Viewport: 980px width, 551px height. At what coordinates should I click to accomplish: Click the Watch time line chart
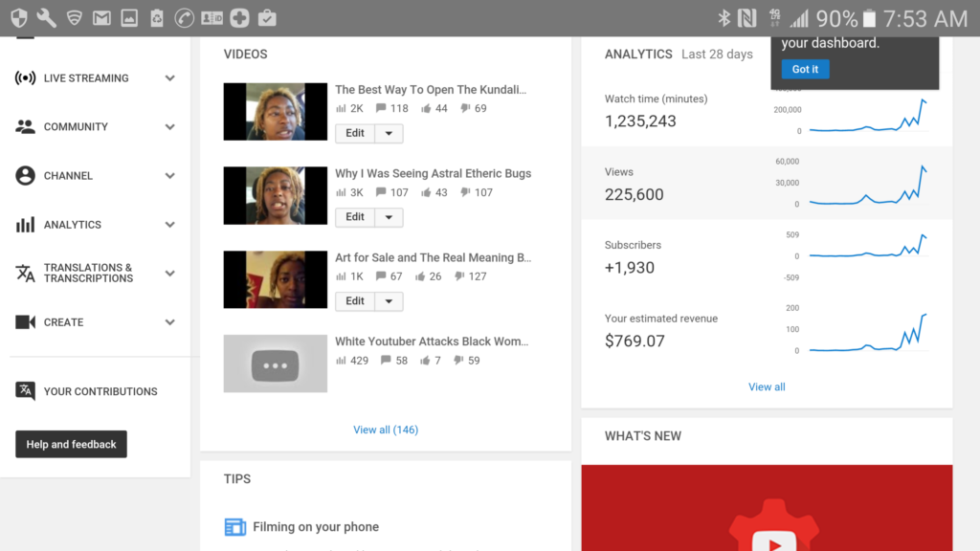[869, 115]
